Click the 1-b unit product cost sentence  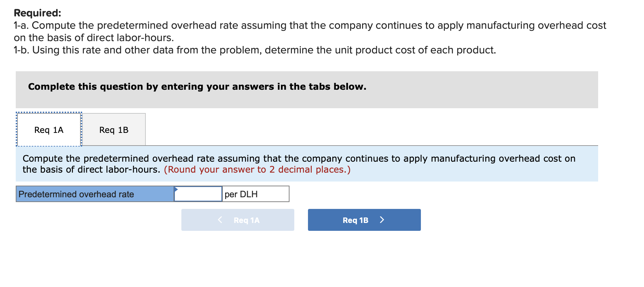click(x=255, y=50)
